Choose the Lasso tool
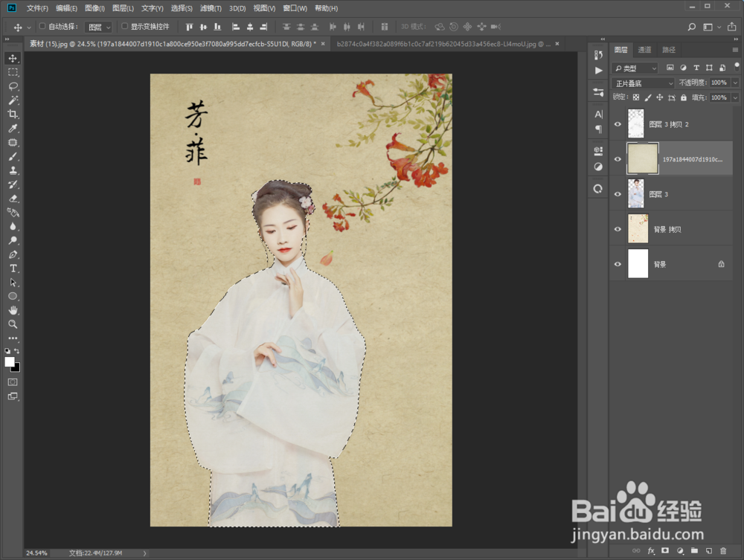 pos(13,86)
